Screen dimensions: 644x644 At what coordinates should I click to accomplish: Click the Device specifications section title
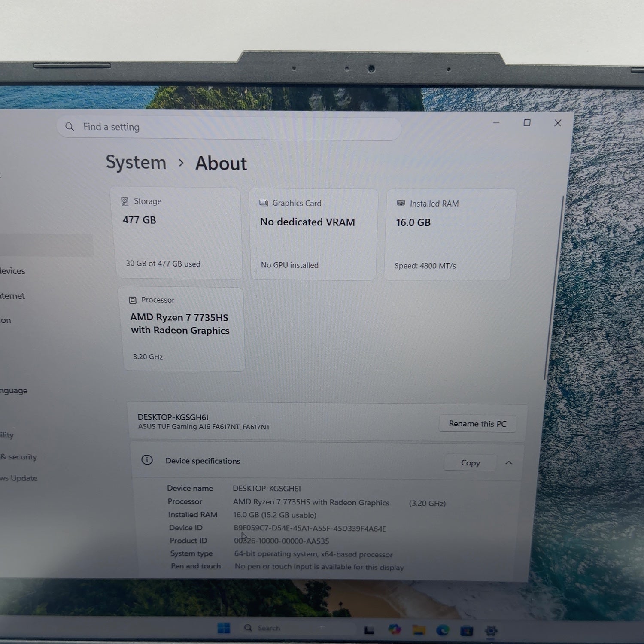point(203,461)
